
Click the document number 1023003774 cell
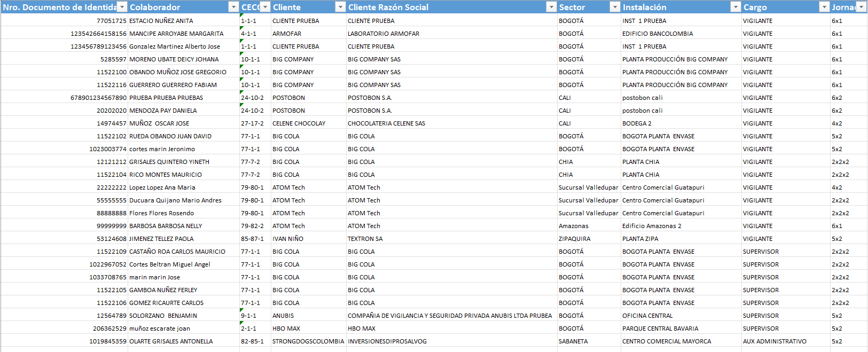[64, 149]
